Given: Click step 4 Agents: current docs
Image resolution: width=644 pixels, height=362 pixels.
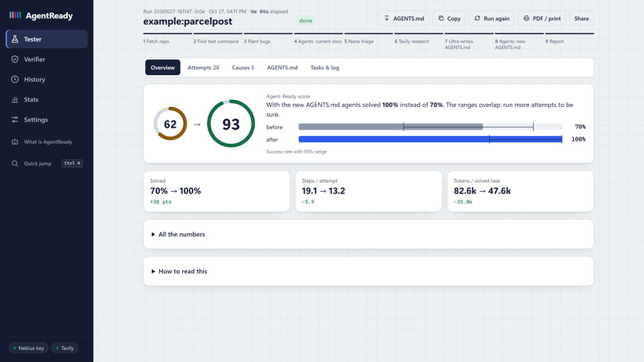Looking at the screenshot, I should click(x=318, y=38).
